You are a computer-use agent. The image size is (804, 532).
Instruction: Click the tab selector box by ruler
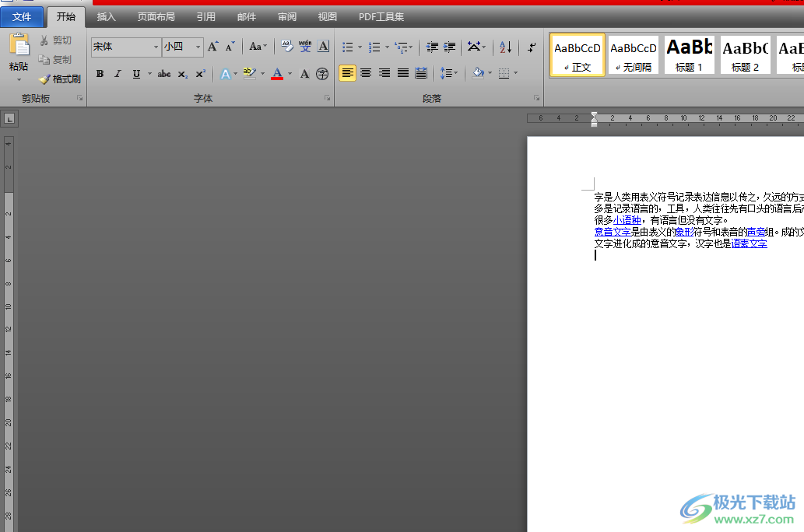[9, 119]
